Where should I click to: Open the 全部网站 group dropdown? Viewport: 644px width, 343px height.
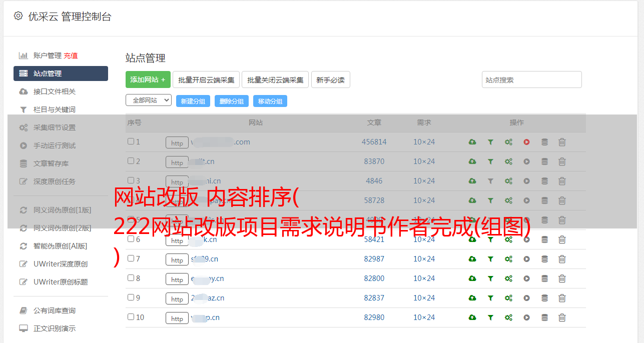149,100
